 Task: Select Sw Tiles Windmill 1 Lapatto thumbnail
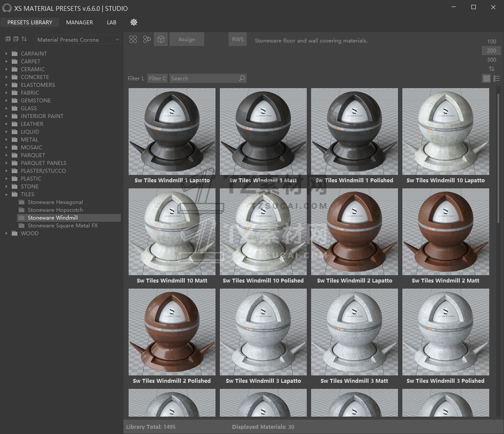point(172,132)
